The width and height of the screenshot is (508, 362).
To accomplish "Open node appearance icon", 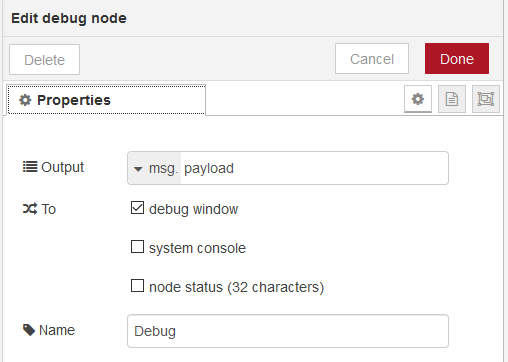I will pos(486,99).
